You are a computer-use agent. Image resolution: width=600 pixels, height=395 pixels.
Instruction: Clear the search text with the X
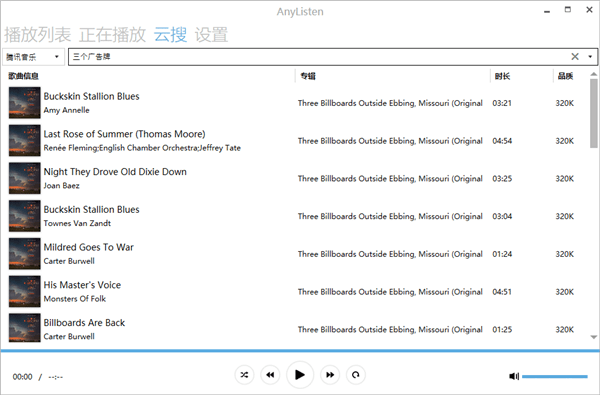coord(575,57)
